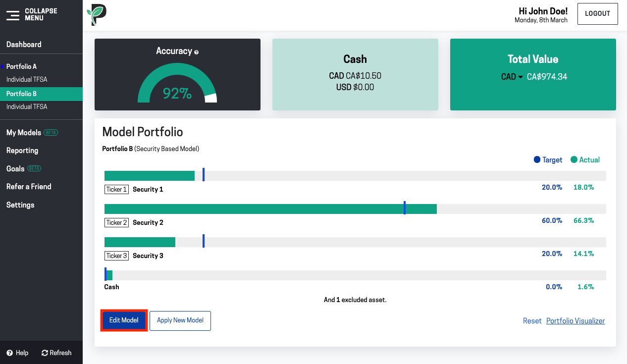
Task: Click the green leaf P logo
Action: 96,15
